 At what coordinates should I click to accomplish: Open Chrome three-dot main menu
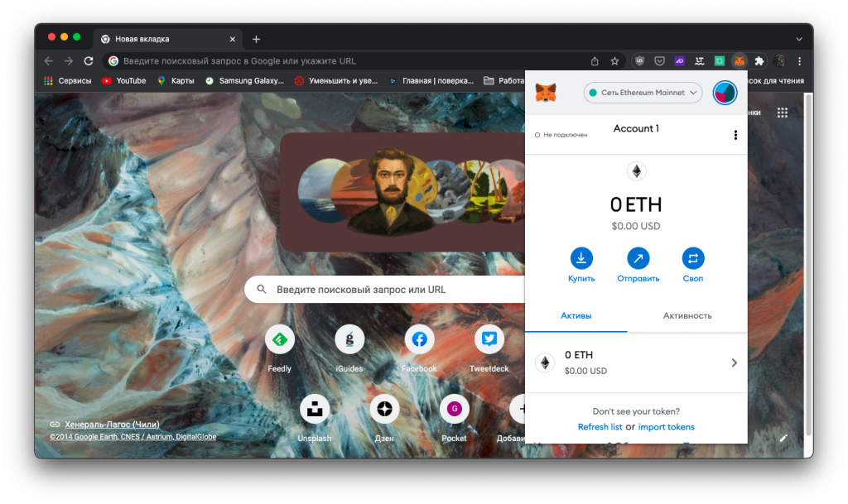tap(799, 61)
